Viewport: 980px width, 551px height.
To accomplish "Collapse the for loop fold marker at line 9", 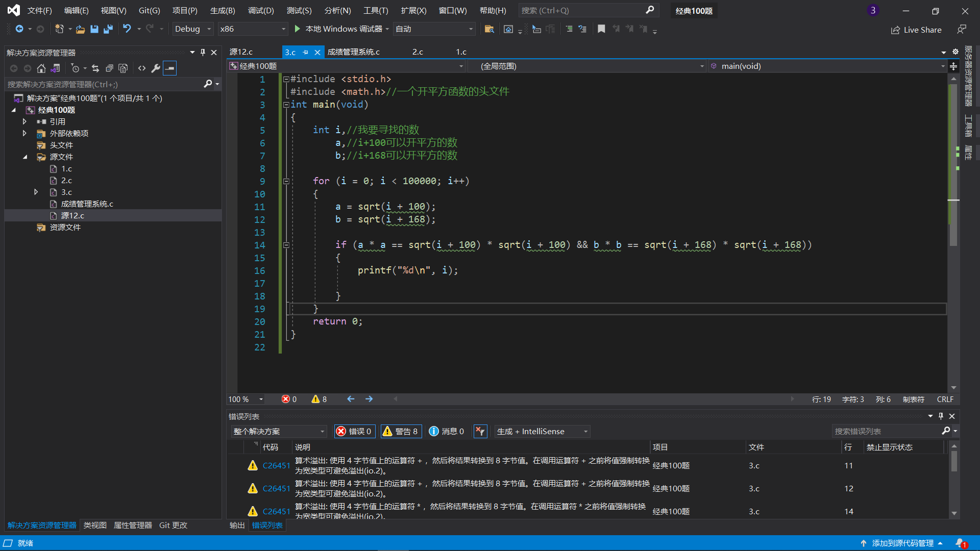I will [286, 181].
